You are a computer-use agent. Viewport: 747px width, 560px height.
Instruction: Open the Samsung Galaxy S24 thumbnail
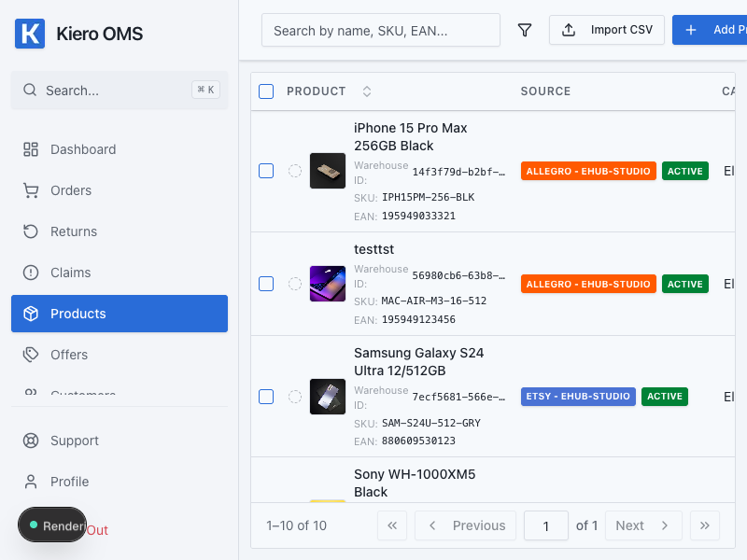coord(328,397)
